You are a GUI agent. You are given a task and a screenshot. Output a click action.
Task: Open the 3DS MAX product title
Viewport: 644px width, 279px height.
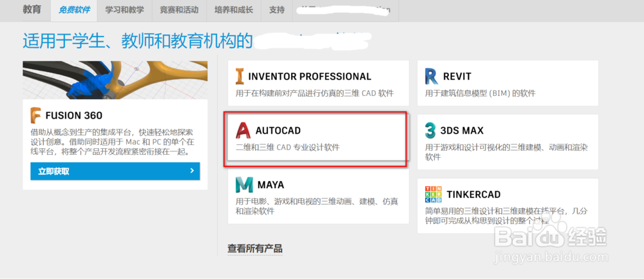click(x=462, y=131)
